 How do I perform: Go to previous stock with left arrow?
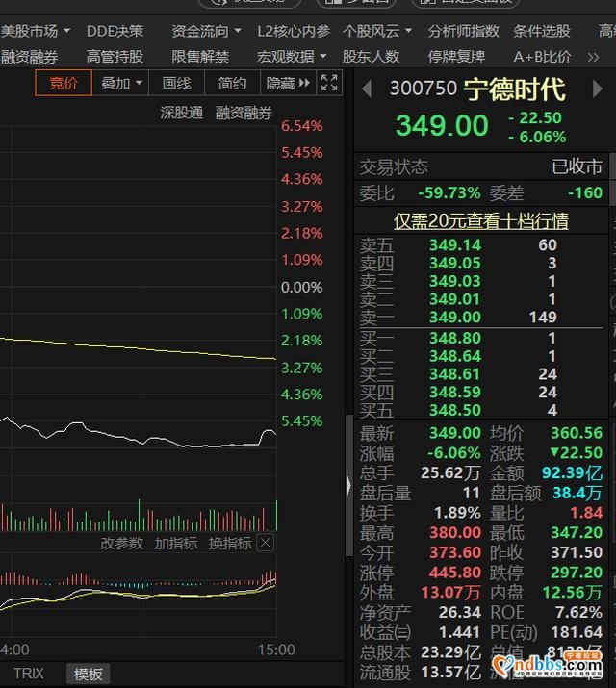[367, 89]
